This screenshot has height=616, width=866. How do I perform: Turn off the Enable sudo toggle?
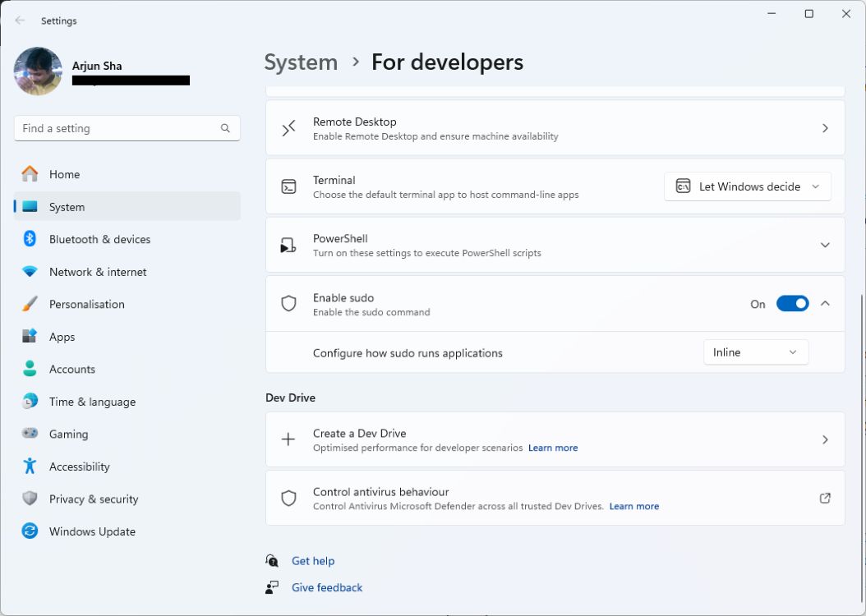[x=791, y=303]
